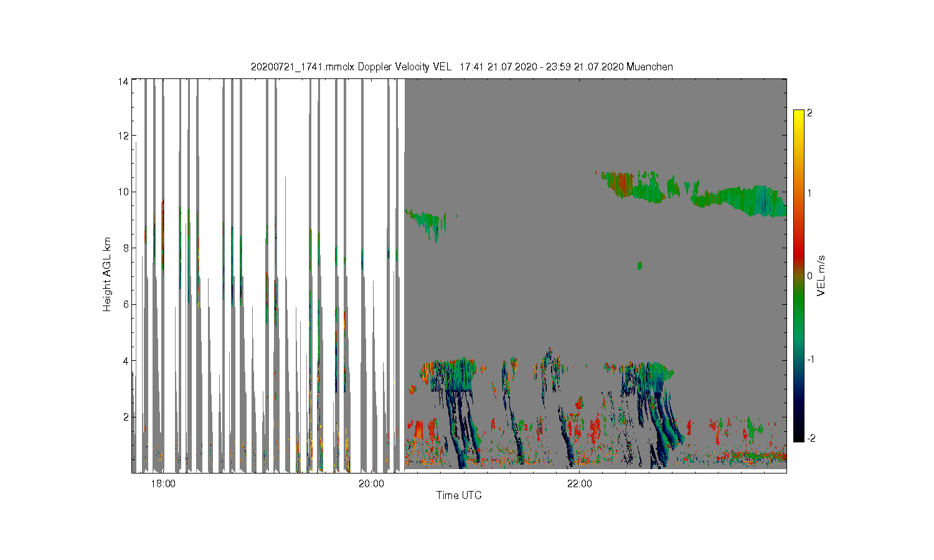Click the '22:00' time tick label
The height and width of the screenshot is (560, 934).
580,483
